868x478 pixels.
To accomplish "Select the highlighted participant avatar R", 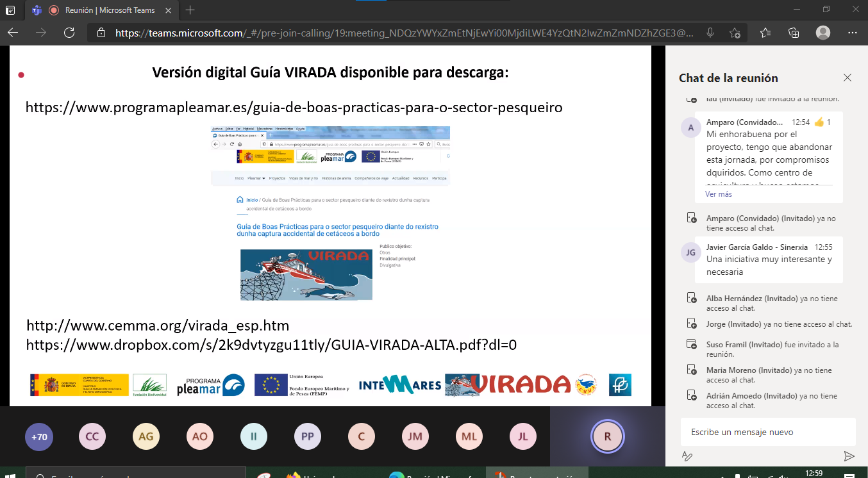I will (x=607, y=437).
